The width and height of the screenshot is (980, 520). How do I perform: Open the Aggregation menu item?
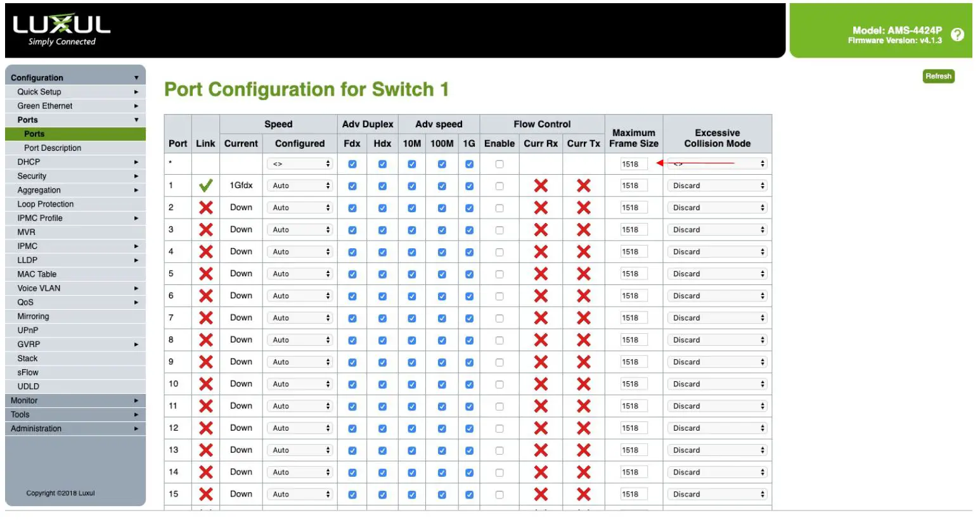click(x=75, y=190)
